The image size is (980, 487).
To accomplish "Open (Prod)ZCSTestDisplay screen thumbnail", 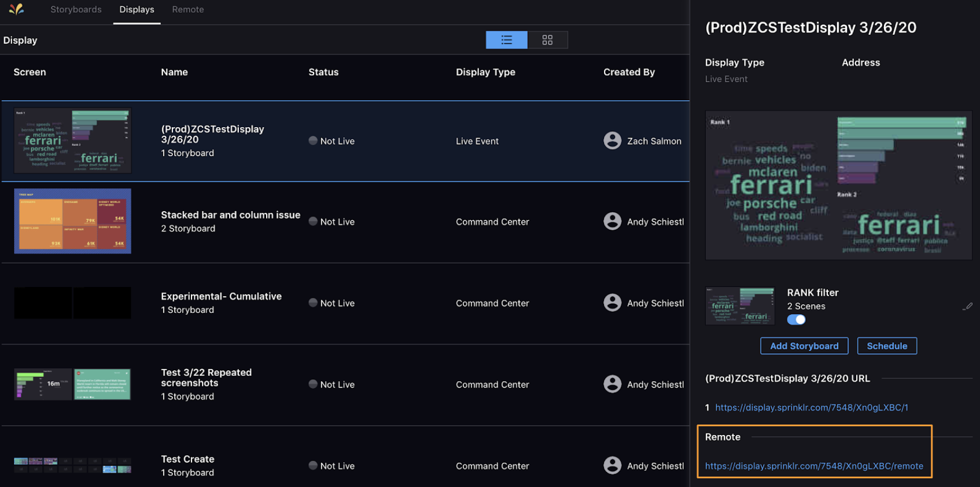I will (72, 141).
